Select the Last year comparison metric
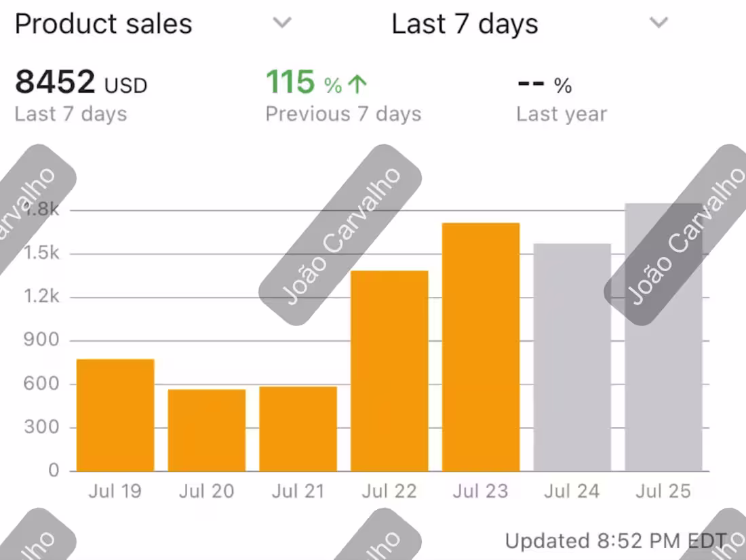746x560 pixels. click(x=562, y=113)
